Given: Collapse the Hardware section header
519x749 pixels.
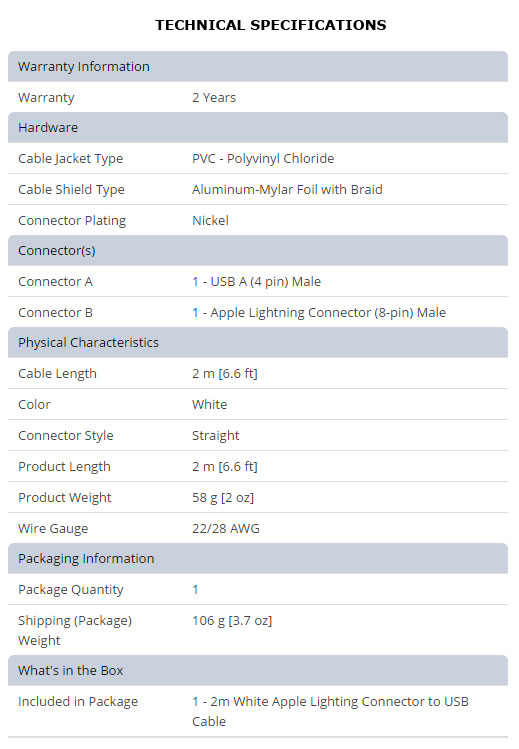Looking at the screenshot, I should coord(258,128).
